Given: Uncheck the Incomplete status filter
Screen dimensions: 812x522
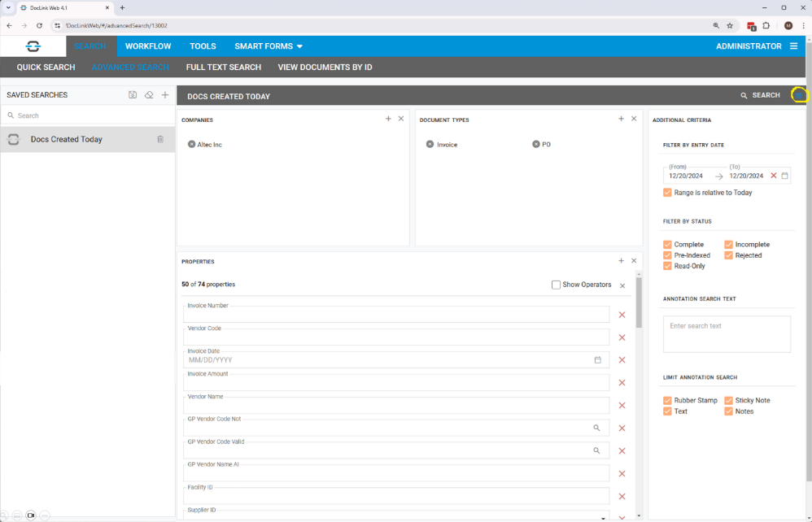Looking at the screenshot, I should point(729,244).
